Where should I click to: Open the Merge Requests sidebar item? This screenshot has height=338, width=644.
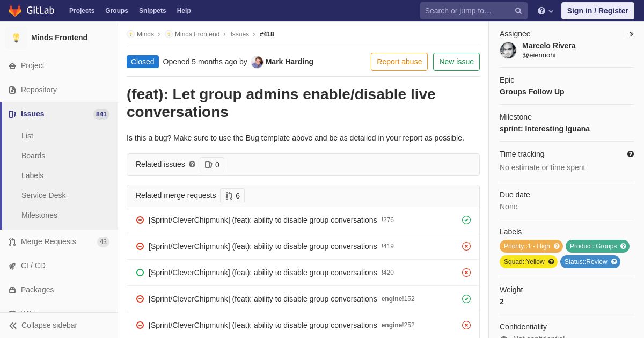point(48,241)
